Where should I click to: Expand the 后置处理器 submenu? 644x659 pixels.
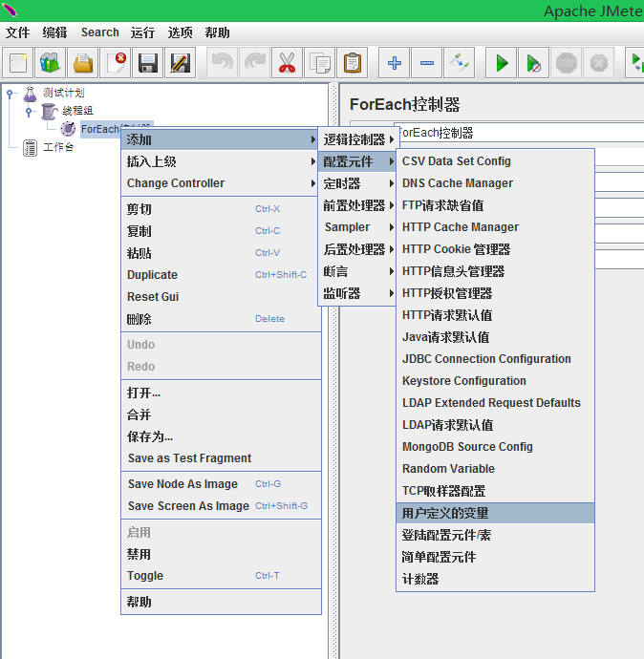[357, 249]
